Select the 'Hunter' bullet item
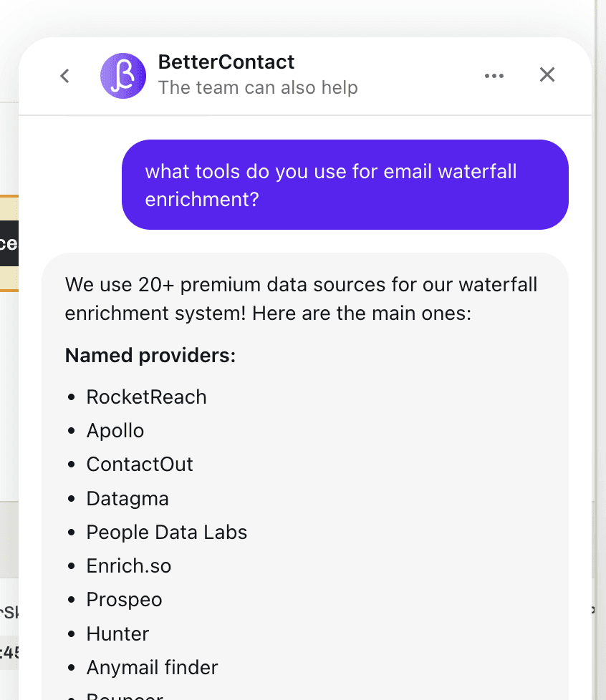Viewport: 606px width, 700px height. pyautogui.click(x=117, y=633)
